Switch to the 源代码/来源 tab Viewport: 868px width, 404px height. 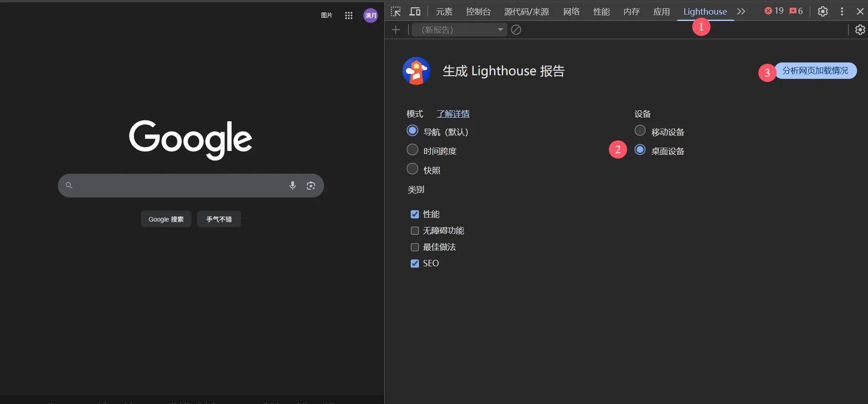point(527,11)
